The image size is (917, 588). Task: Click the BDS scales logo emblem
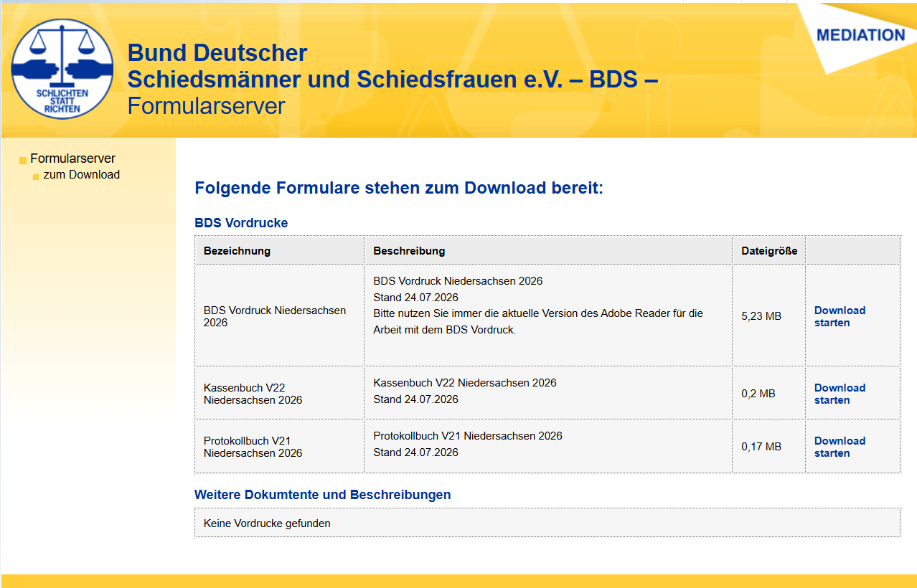click(62, 69)
